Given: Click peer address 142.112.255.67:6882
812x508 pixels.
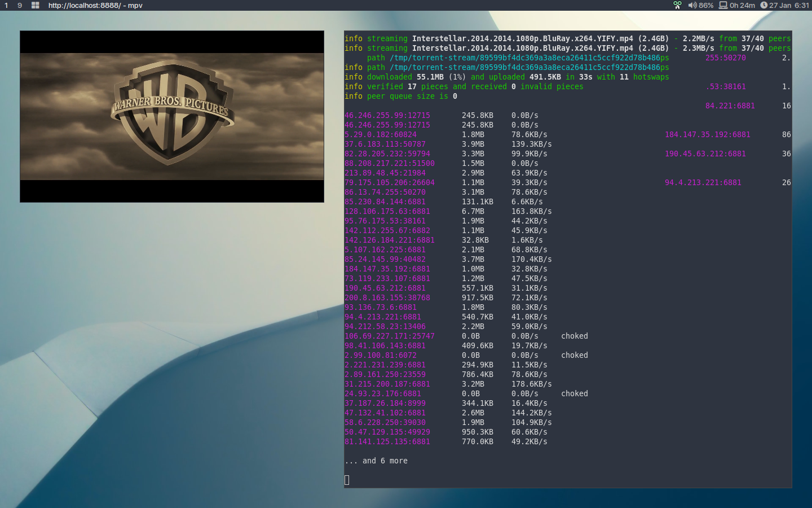Looking at the screenshot, I should (x=387, y=230).
